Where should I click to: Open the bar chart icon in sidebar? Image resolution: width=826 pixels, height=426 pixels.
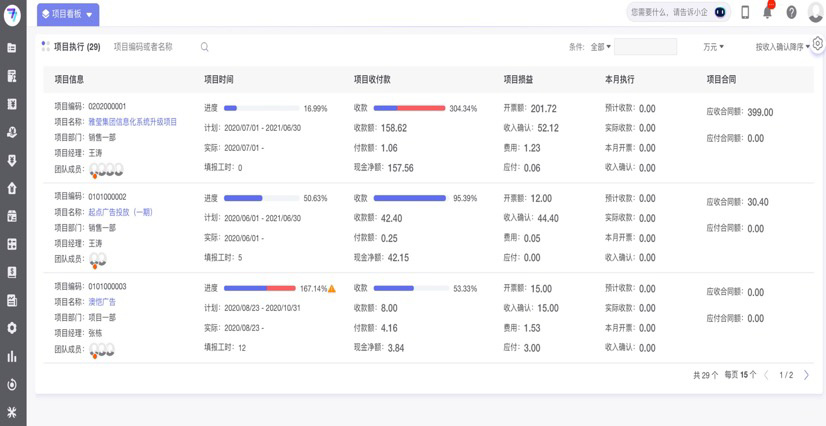click(12, 356)
